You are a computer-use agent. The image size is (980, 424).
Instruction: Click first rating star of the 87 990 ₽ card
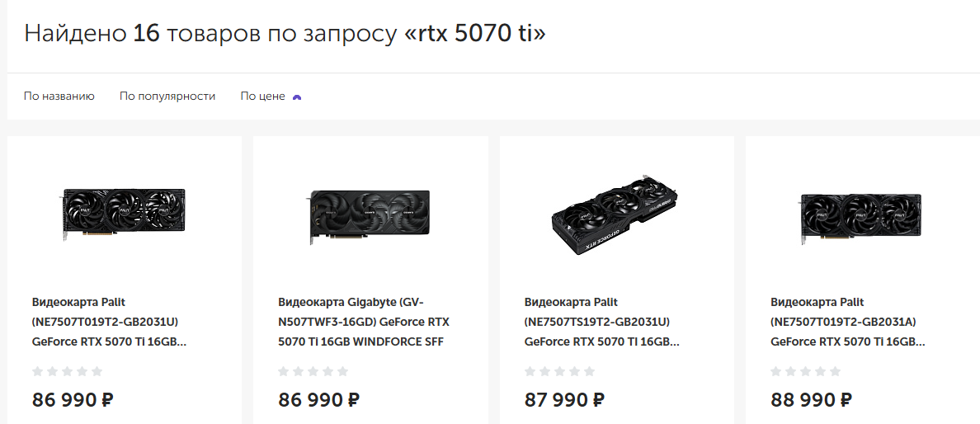(x=530, y=372)
